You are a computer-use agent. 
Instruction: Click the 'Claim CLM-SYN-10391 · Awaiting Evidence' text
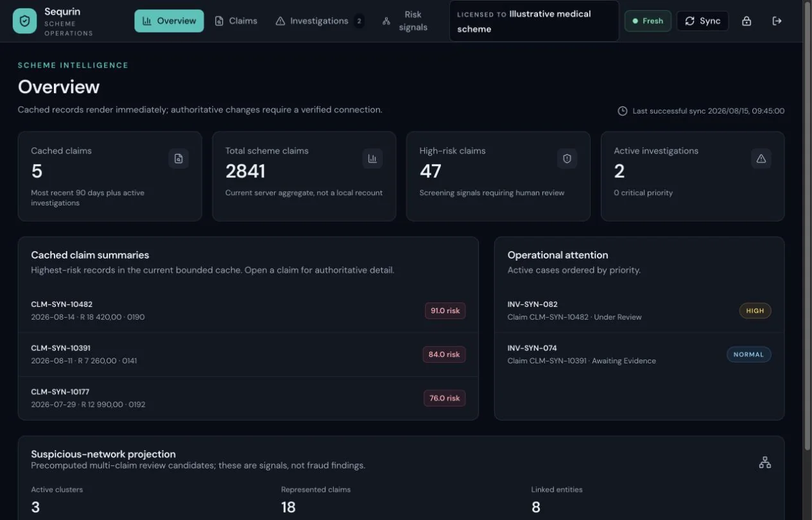click(x=582, y=361)
